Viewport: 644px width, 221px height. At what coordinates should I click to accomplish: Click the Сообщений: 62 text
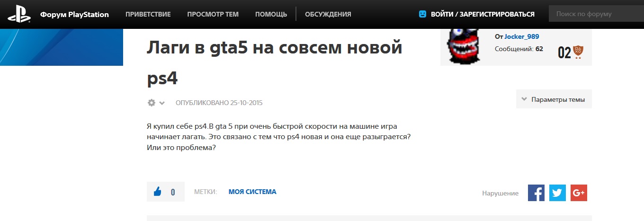(519, 49)
